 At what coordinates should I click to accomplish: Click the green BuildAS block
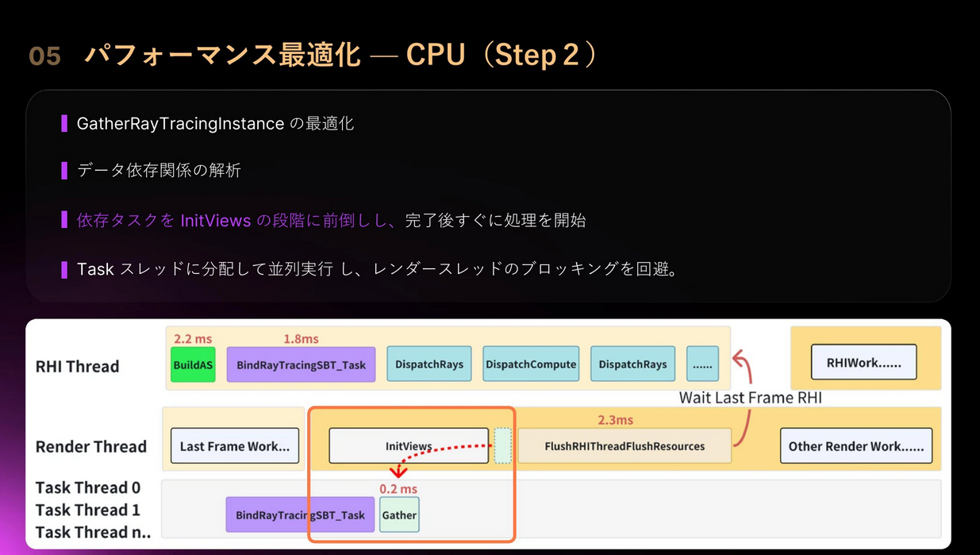click(x=193, y=364)
